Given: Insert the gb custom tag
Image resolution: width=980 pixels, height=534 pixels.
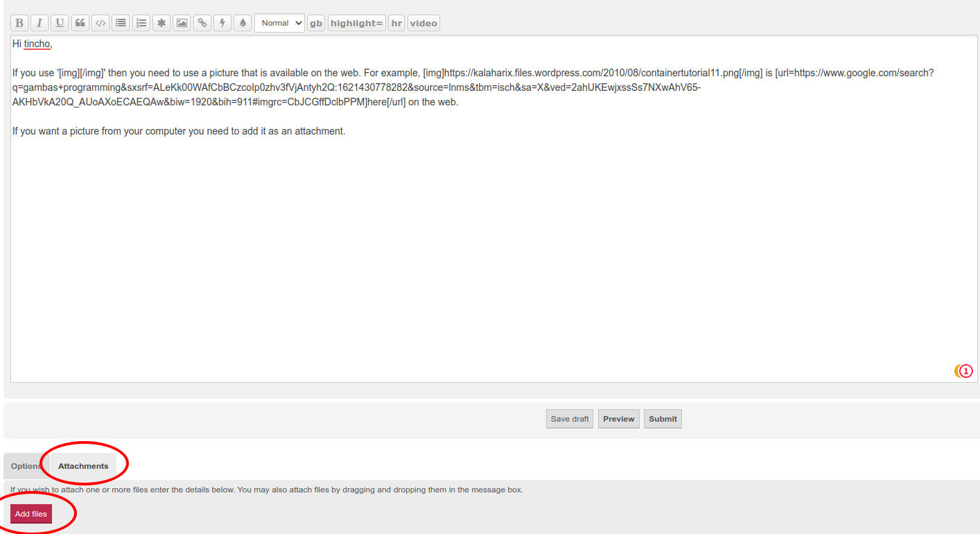Looking at the screenshot, I should point(316,23).
